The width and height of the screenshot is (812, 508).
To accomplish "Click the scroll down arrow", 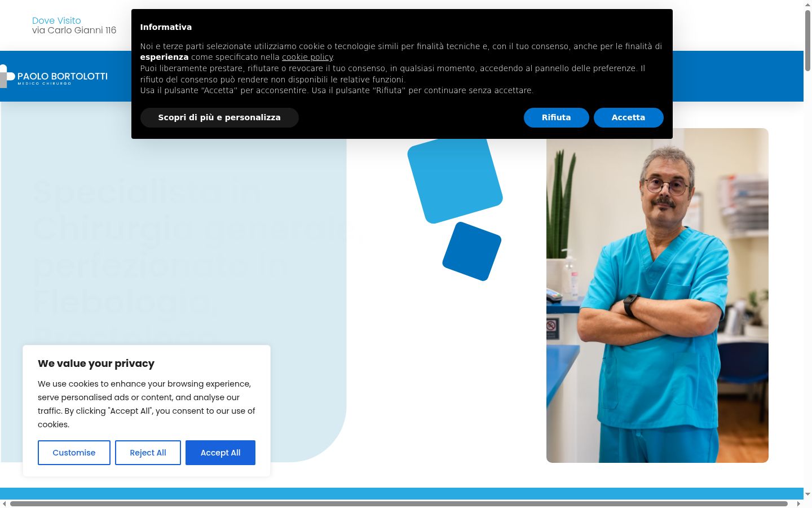I will click(x=807, y=494).
